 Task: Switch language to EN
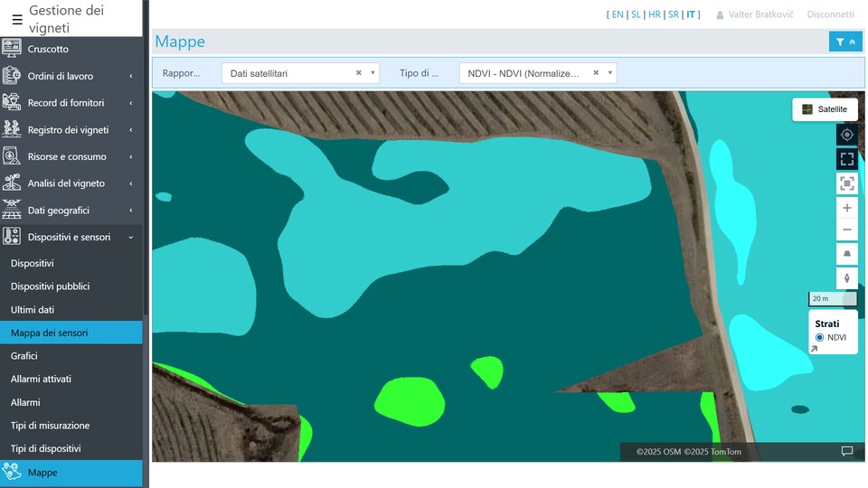[x=618, y=14]
